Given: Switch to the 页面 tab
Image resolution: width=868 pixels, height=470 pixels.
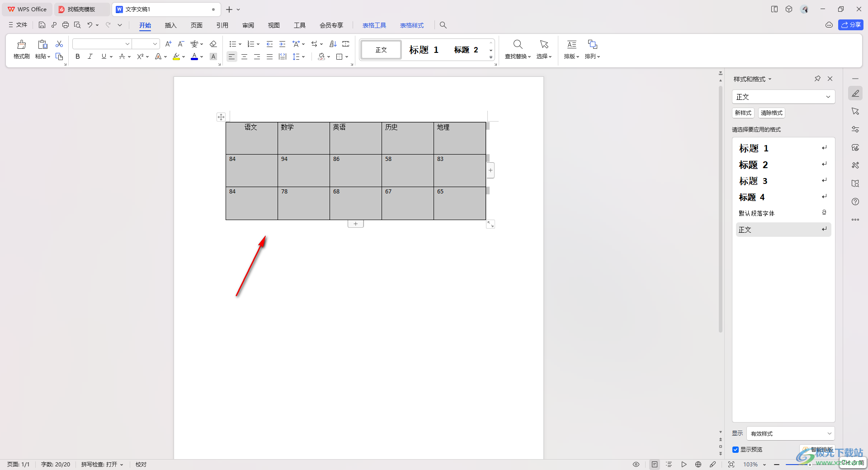Looking at the screenshot, I should (x=196, y=25).
